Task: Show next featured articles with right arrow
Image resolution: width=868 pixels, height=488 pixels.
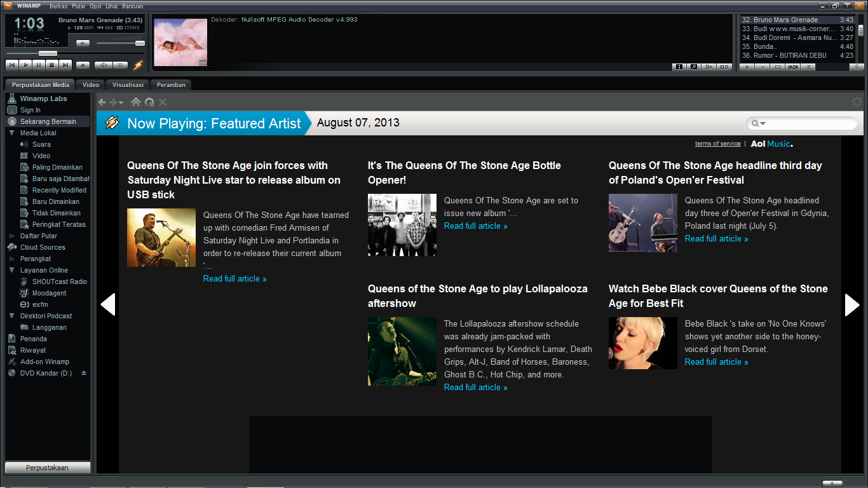Action: coord(851,304)
